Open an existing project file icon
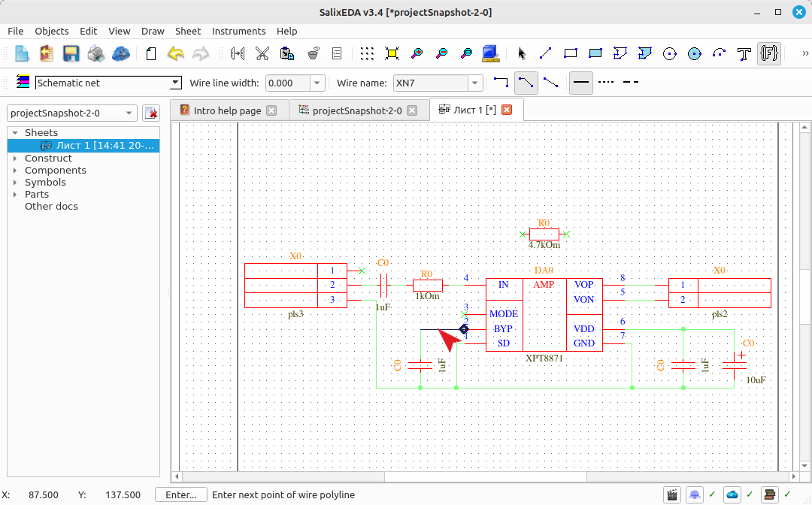Image resolution: width=812 pixels, height=505 pixels. pos(47,53)
